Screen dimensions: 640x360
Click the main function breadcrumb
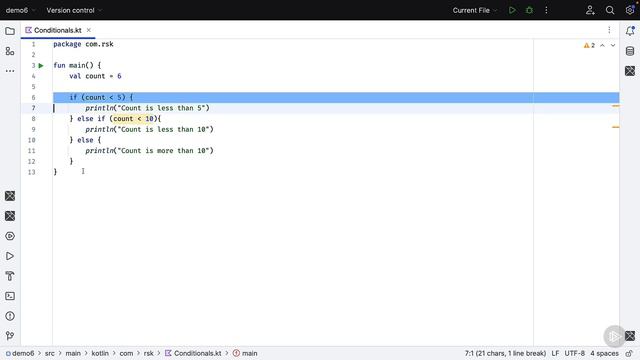(x=245, y=353)
